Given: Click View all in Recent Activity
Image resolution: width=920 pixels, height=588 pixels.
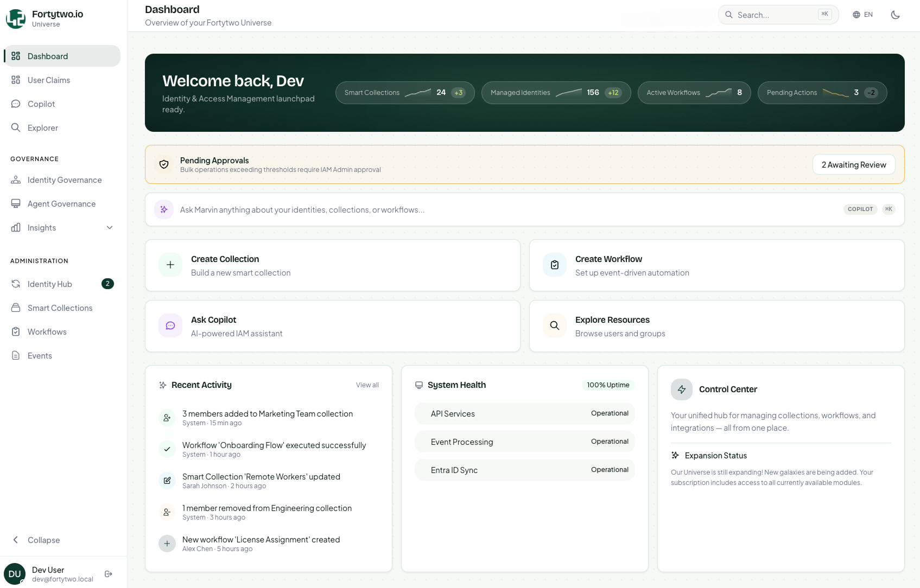Looking at the screenshot, I should click(x=367, y=385).
